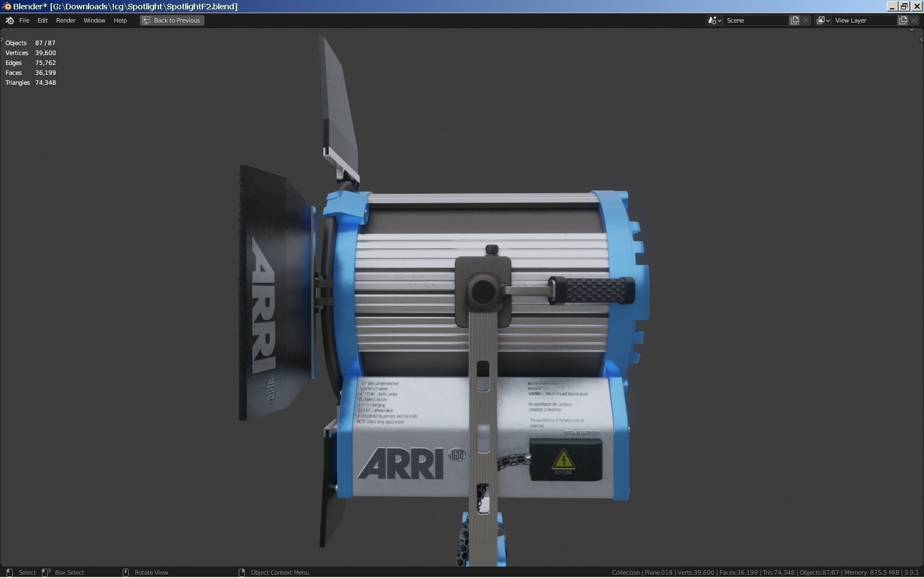Restore down the Blender window
The width and height of the screenshot is (924, 578).
pyautogui.click(x=904, y=6)
